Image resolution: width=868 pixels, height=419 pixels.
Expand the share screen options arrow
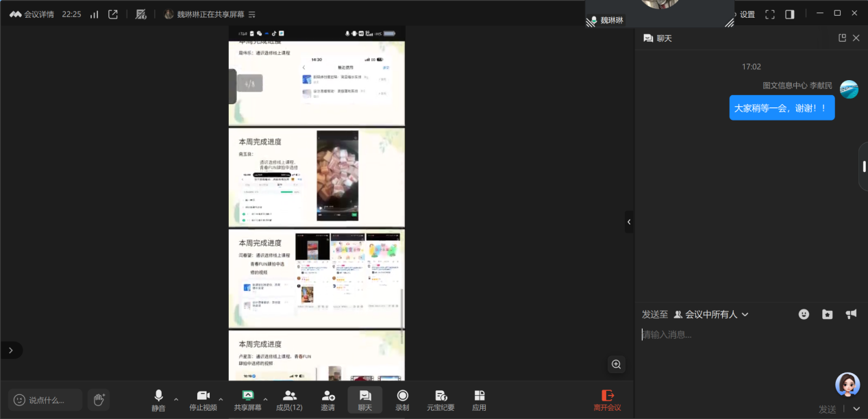[266, 398]
